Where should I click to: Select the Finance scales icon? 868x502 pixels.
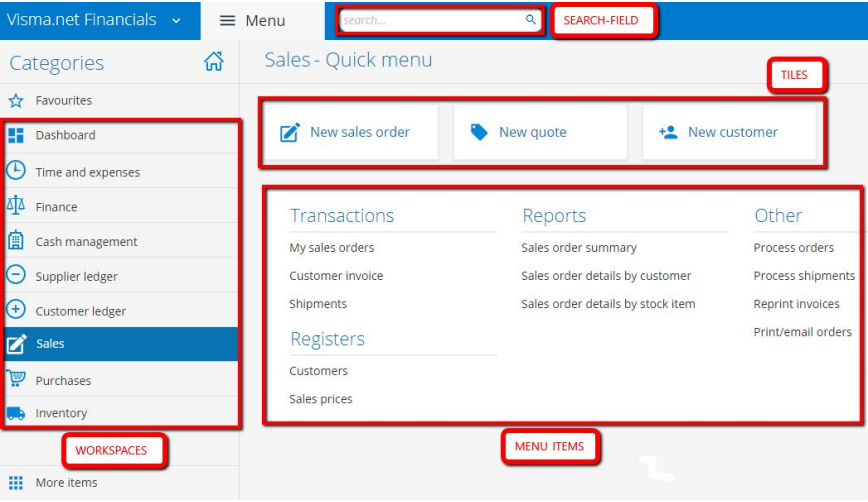click(x=16, y=206)
